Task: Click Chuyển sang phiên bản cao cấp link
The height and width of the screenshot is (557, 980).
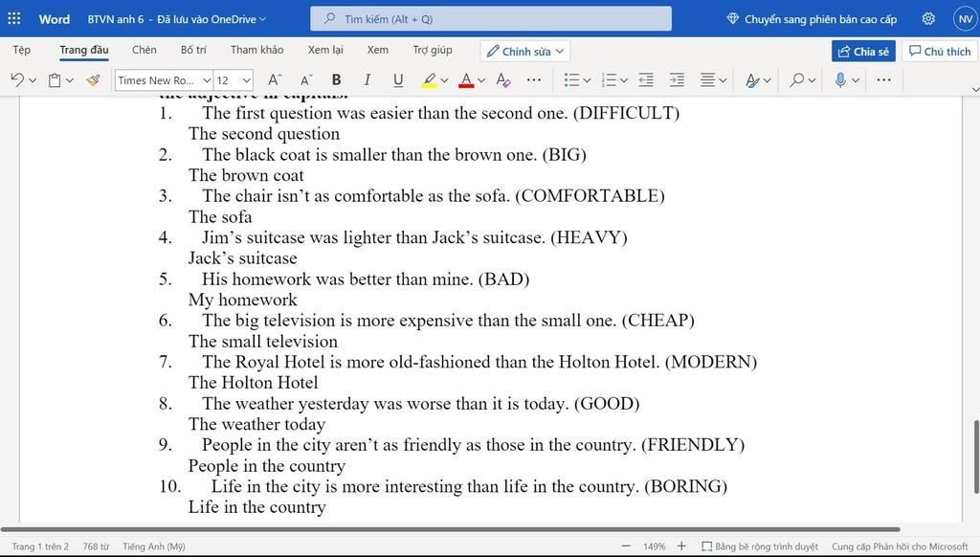Action: 820,19
